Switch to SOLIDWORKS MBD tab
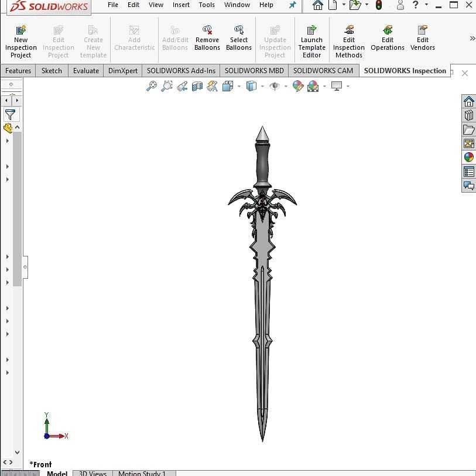This screenshot has height=476, width=476. point(254,71)
